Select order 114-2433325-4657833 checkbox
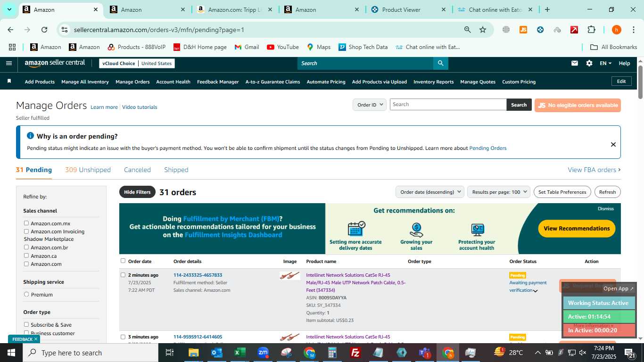This screenshot has width=644, height=362. (123, 275)
